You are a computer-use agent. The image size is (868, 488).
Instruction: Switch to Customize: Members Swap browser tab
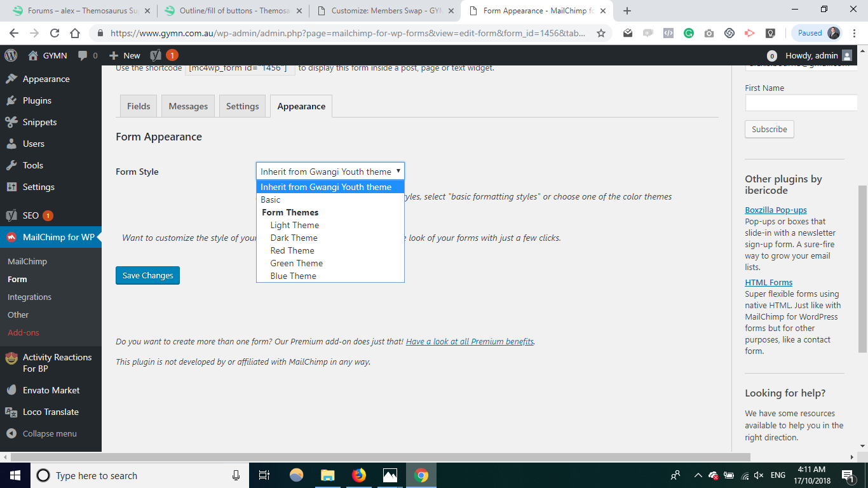[x=384, y=11]
